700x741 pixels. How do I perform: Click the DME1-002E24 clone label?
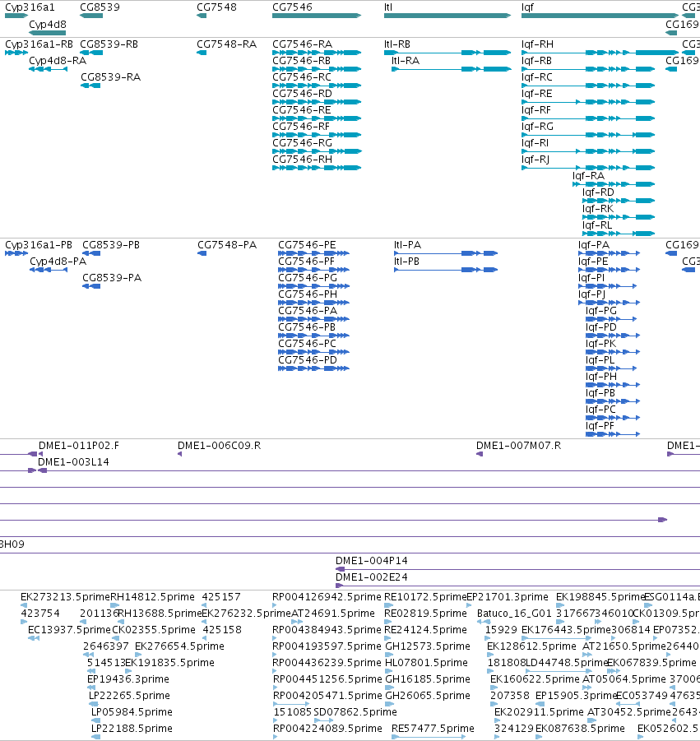point(372,577)
